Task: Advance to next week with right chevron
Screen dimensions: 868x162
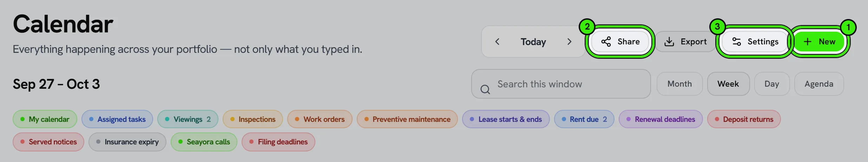Action: 569,42
